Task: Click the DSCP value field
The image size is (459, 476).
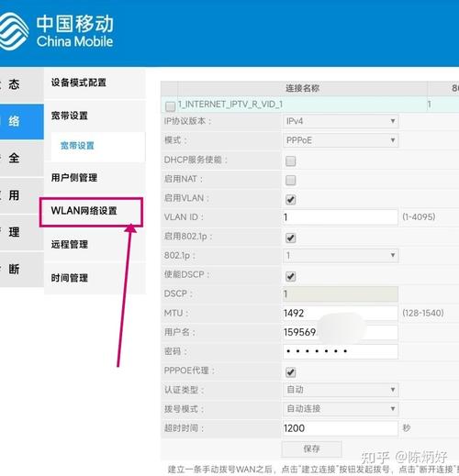Action: tap(341, 293)
